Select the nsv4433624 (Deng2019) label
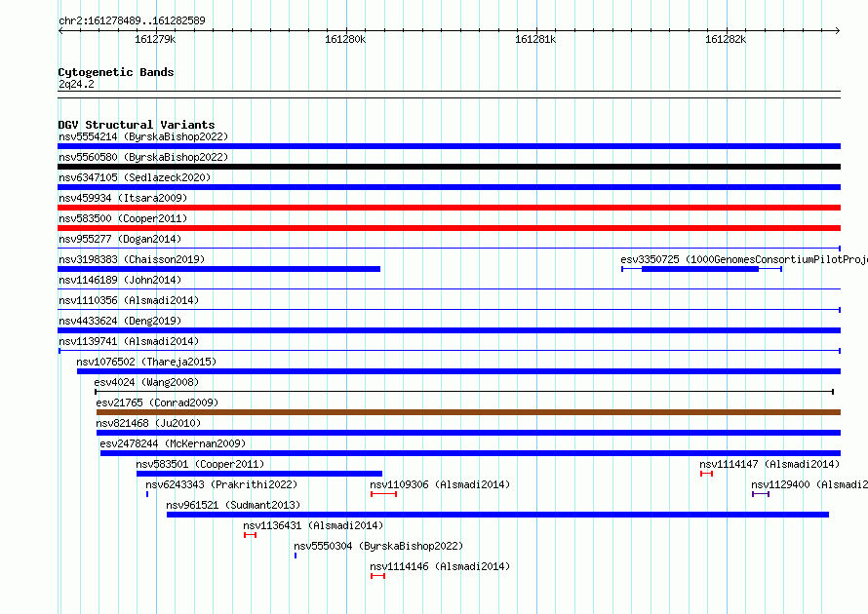The width and height of the screenshot is (868, 614). point(120,321)
